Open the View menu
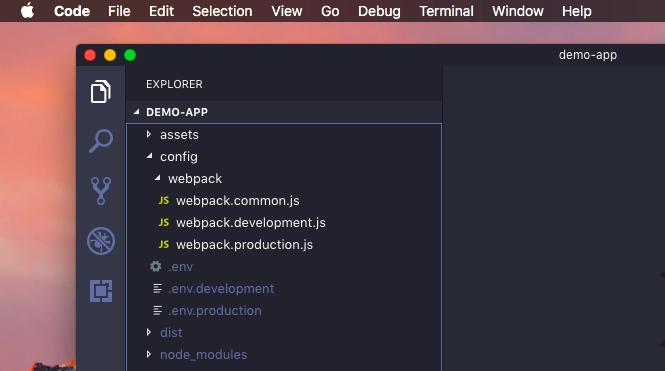Screen dimensions: 665x371 287,11
